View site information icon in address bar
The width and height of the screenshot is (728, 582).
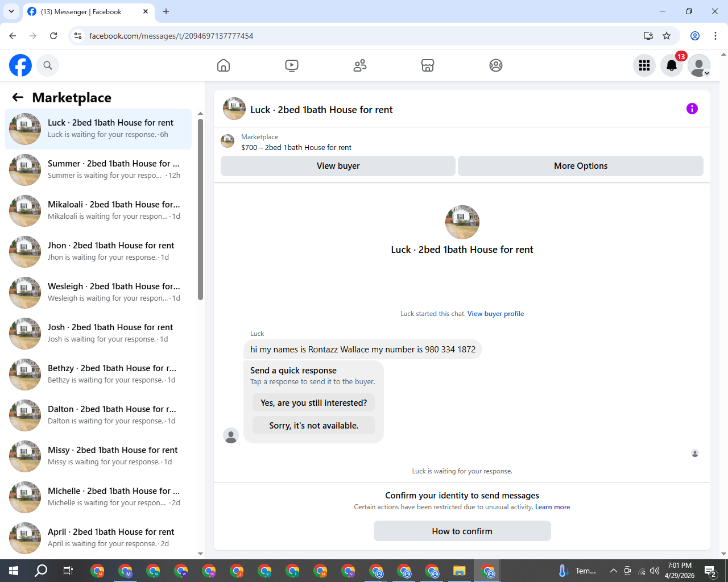78,36
